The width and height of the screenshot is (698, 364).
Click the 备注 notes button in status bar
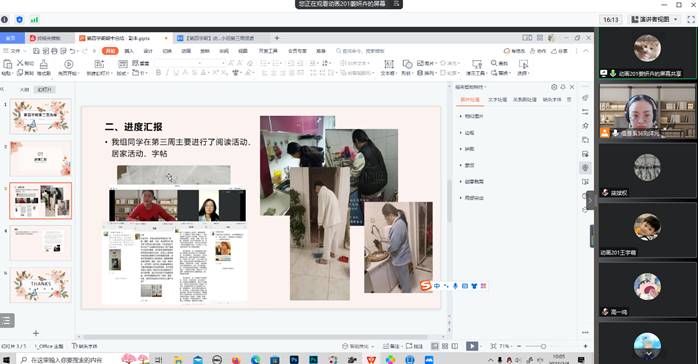(x=392, y=346)
